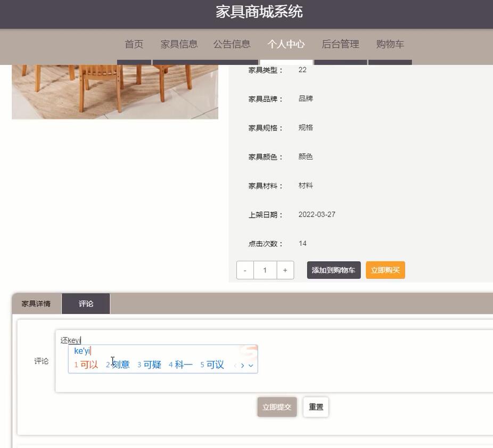Open the 购物车 shopping cart

(x=390, y=44)
